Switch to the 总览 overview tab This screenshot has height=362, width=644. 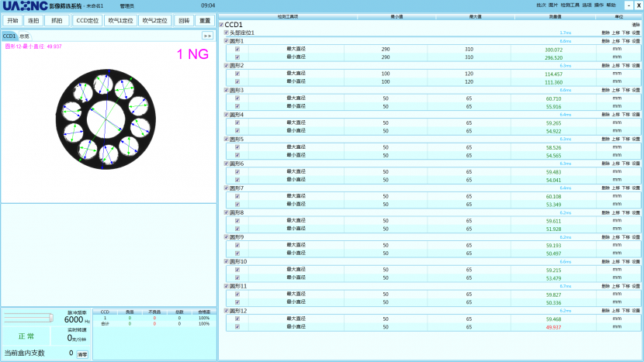[25, 36]
